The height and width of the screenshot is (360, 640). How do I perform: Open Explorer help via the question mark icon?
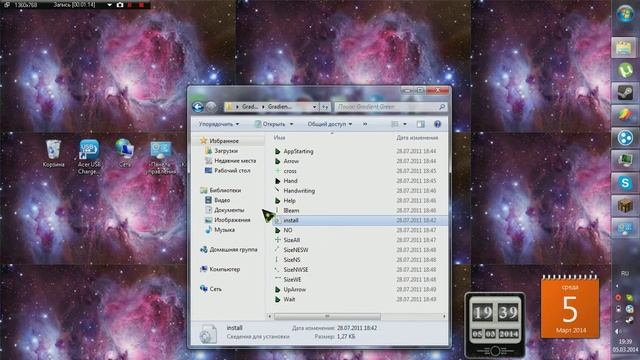coord(437,124)
